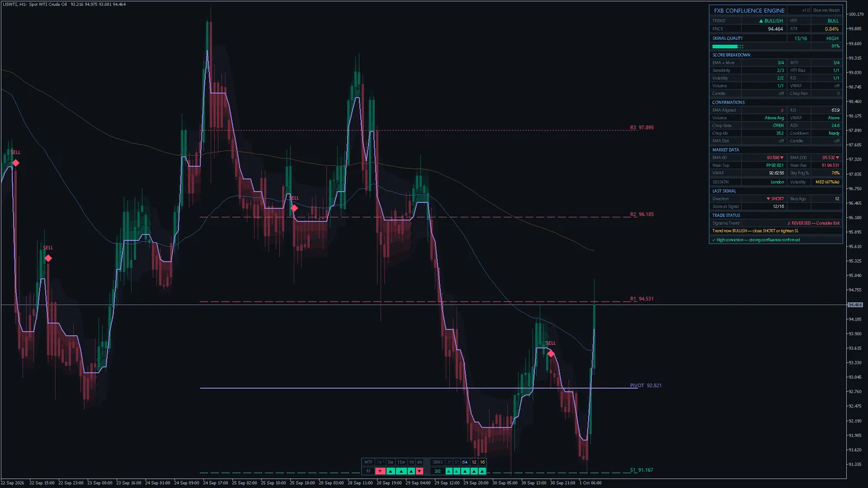Click the SELL diamond marker near 30 Sep 13:00
868x488 pixels.
click(551, 354)
